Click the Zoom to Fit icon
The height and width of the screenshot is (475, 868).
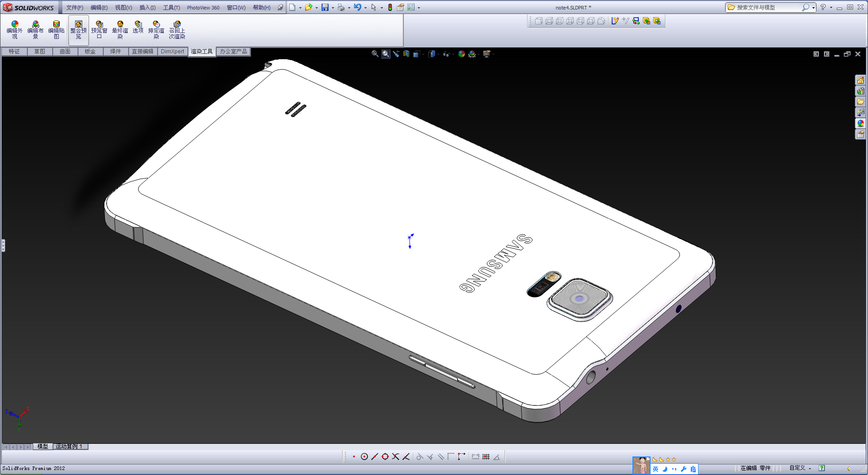[375, 54]
